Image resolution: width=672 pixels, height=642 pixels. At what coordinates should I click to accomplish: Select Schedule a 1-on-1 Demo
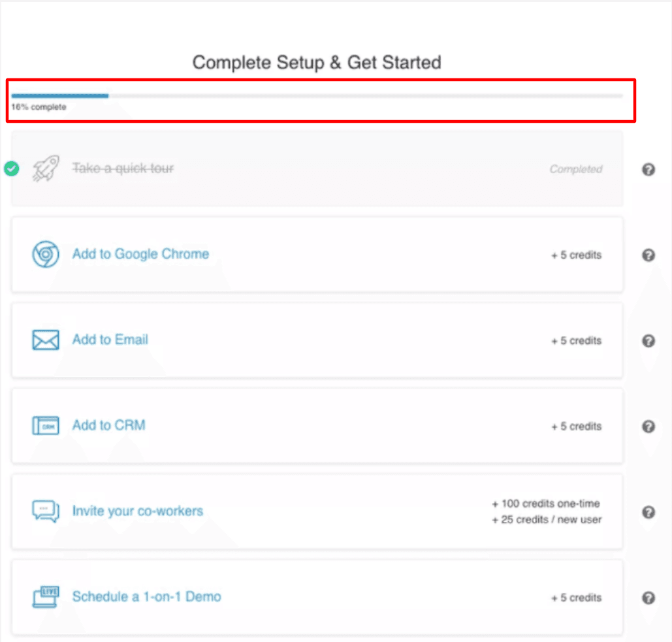tap(146, 596)
